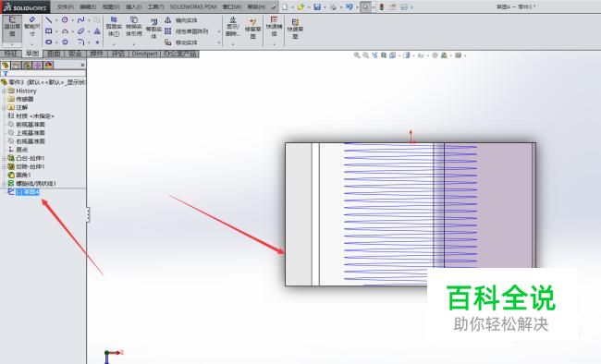Open the 编辑(E) menu
This screenshot has height=364, width=601.
pyautogui.click(x=88, y=6)
